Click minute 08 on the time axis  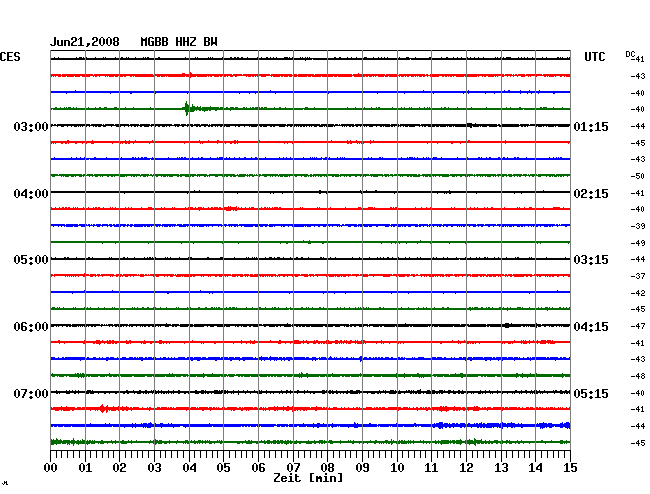[327, 468]
